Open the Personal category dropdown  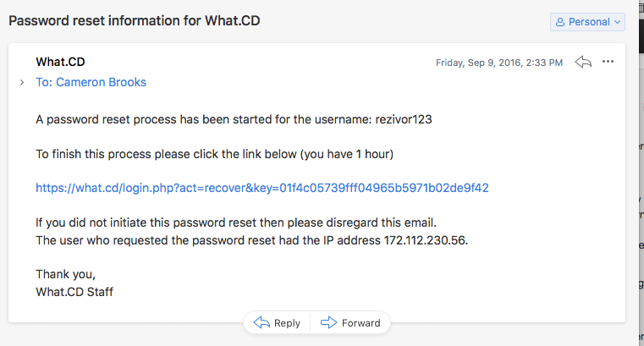tap(587, 22)
